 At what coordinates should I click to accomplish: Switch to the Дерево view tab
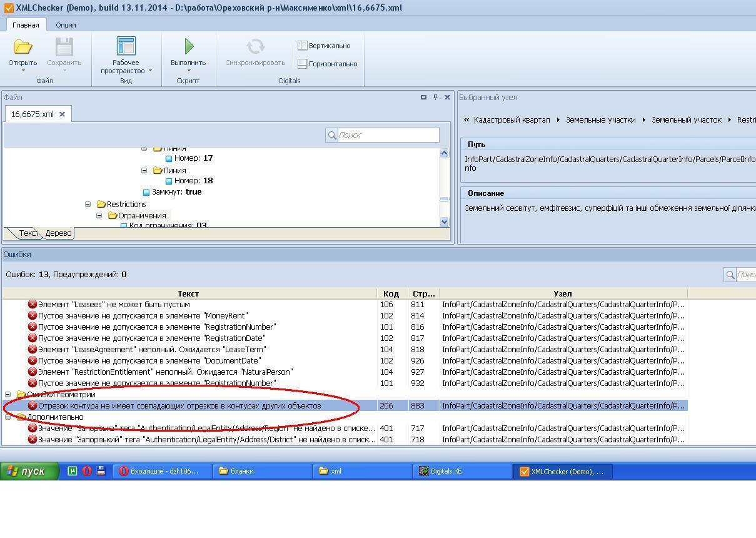(x=59, y=233)
